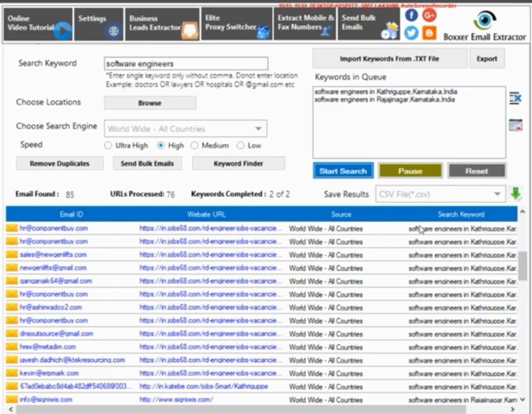Open the www.signiwis.com website URL
The width and height of the screenshot is (532, 414).
176,399
